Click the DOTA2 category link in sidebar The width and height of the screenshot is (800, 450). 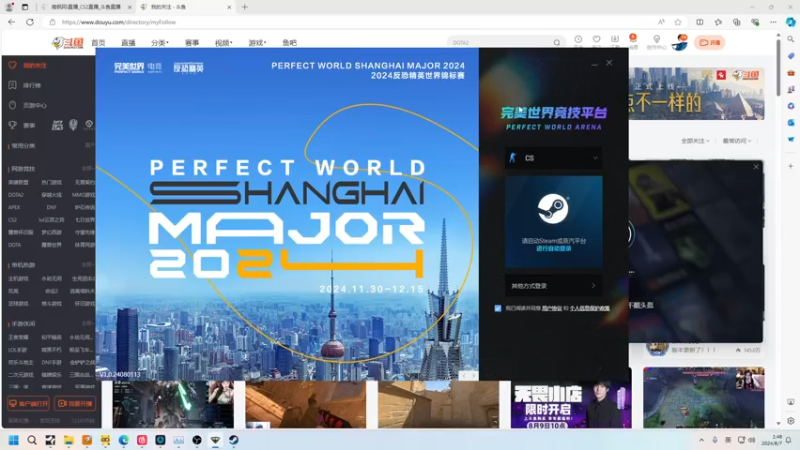click(x=16, y=195)
